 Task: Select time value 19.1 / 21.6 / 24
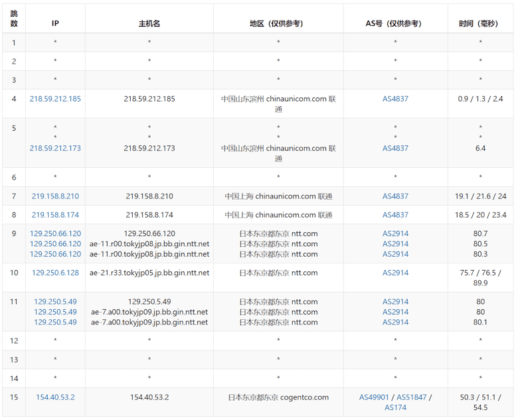pyautogui.click(x=480, y=196)
